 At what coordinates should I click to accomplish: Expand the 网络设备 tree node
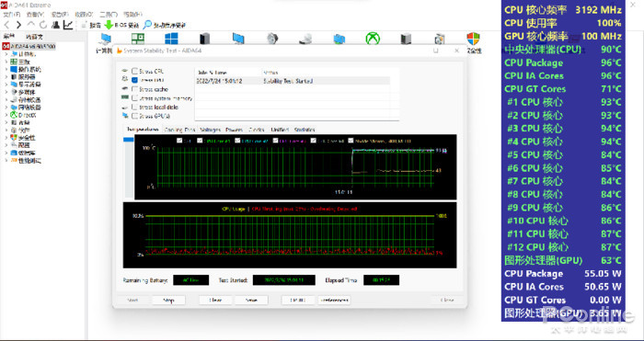click(x=6, y=108)
